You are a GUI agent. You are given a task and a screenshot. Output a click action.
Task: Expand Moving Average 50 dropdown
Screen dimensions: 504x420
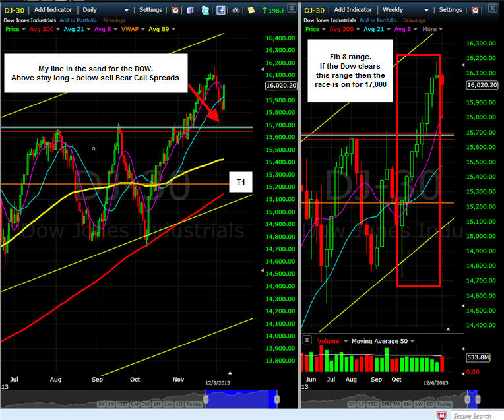click(x=412, y=342)
